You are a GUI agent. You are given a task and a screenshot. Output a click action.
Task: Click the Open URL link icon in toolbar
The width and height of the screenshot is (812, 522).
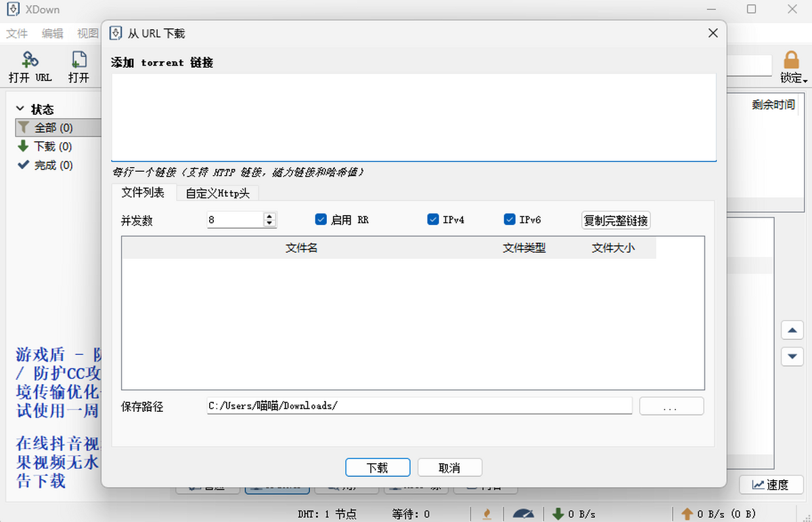pyautogui.click(x=30, y=60)
